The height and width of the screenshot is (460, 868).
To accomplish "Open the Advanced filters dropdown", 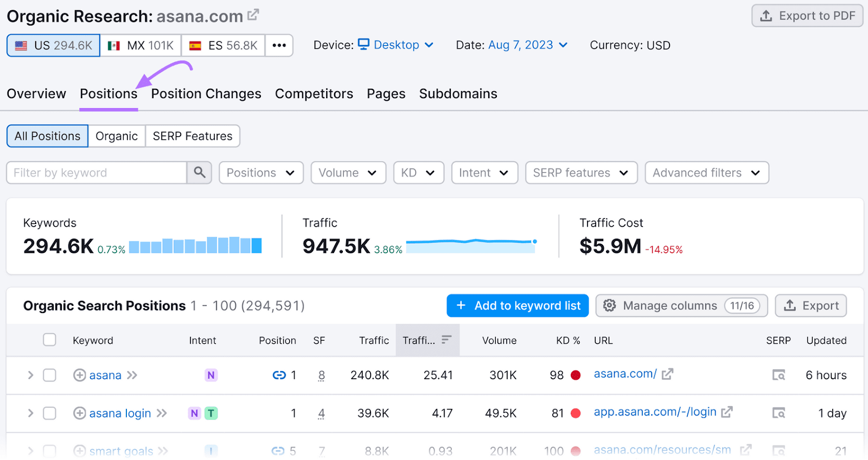I will click(x=707, y=173).
